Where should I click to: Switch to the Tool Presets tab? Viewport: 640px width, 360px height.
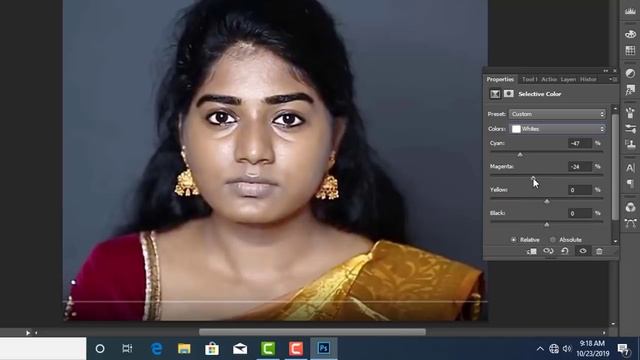(x=529, y=79)
